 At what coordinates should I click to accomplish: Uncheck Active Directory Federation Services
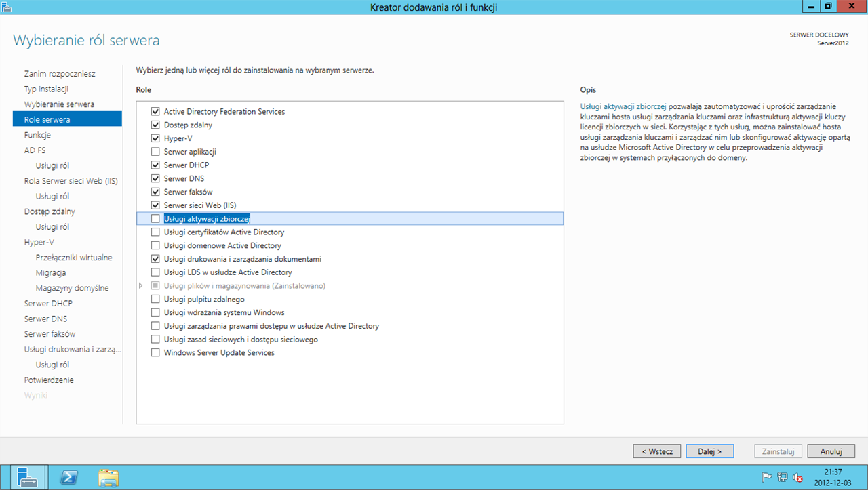click(x=156, y=111)
